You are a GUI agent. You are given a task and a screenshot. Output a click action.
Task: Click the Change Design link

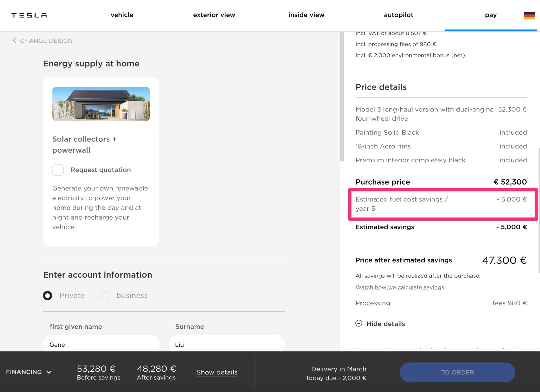(46, 41)
